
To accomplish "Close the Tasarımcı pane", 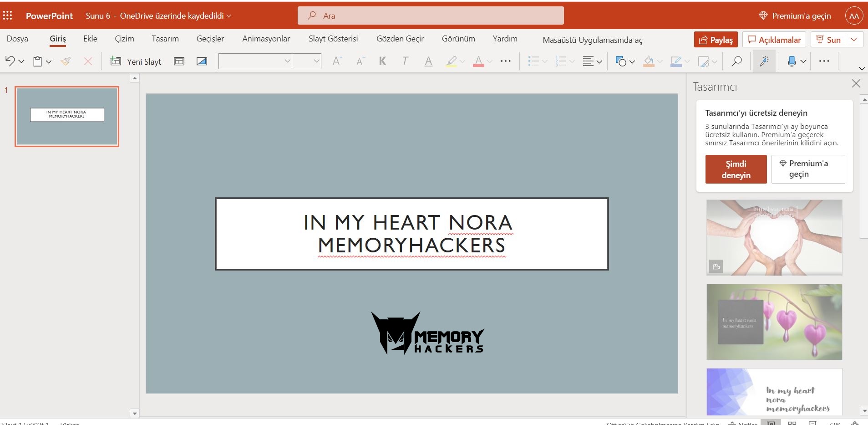I will click(x=856, y=83).
